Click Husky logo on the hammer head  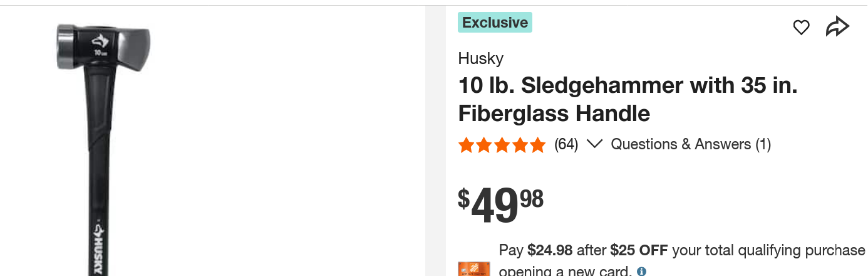coord(100,42)
